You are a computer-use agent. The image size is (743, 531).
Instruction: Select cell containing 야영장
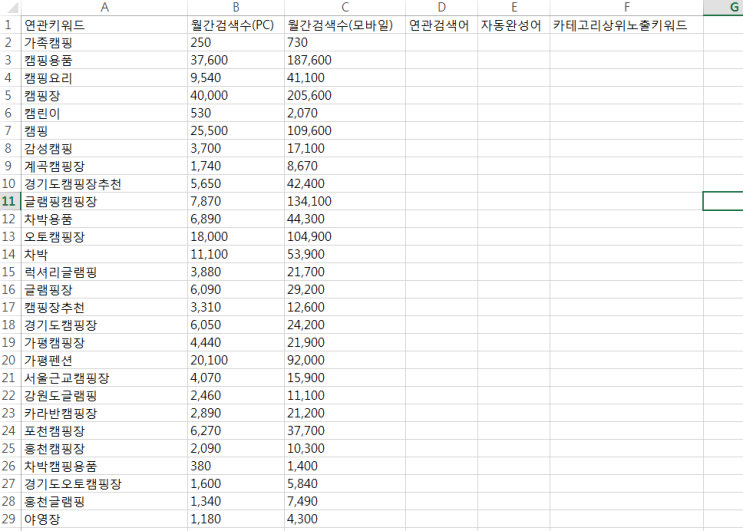pyautogui.click(x=104, y=519)
